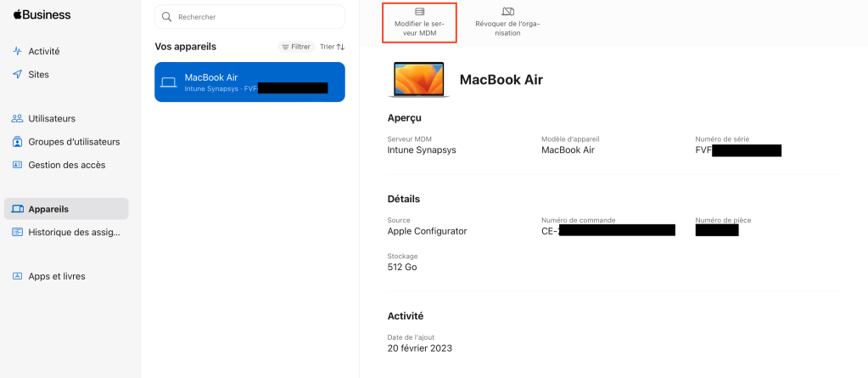868x378 pixels.
Task: Click the magnifying glass search icon
Action: (166, 17)
